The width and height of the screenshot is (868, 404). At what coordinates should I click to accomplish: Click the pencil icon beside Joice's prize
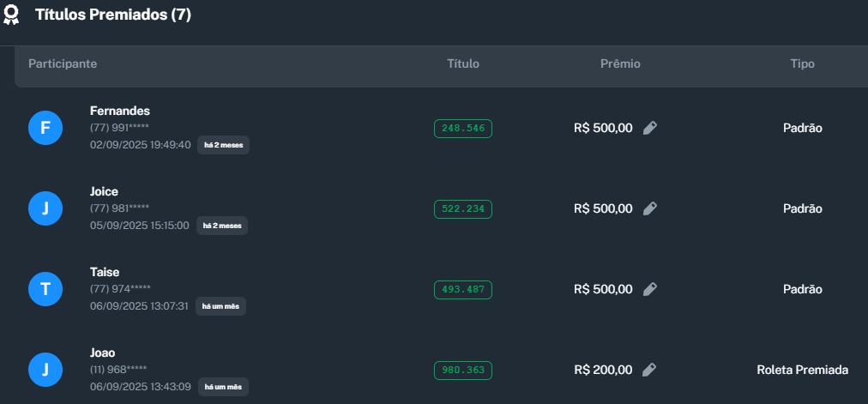point(650,208)
